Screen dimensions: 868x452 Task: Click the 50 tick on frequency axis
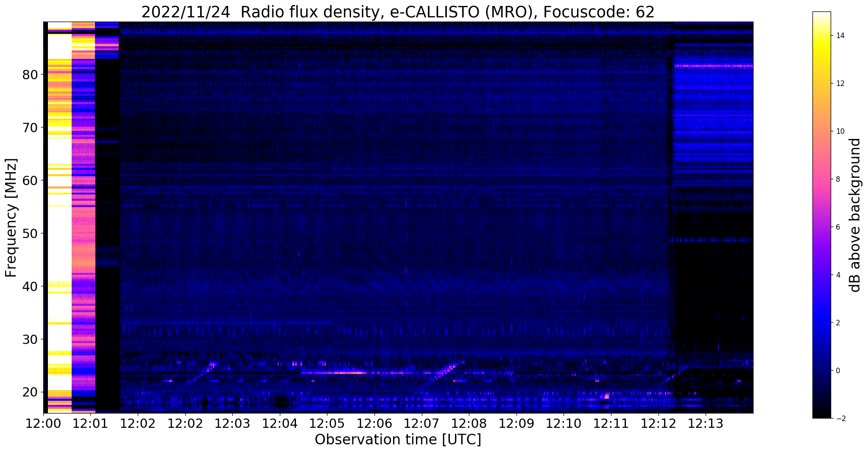30,234
